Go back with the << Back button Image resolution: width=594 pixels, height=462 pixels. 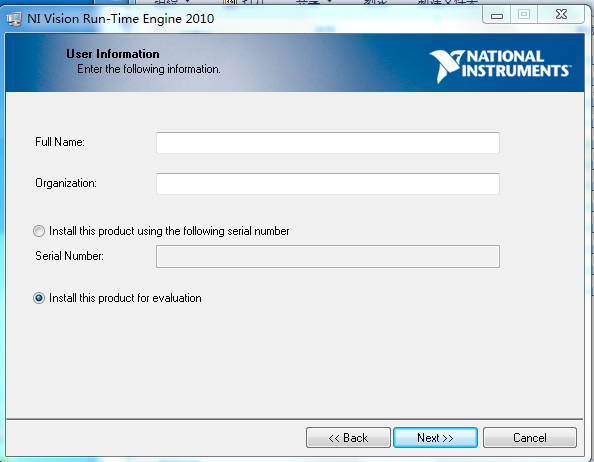tap(348, 438)
